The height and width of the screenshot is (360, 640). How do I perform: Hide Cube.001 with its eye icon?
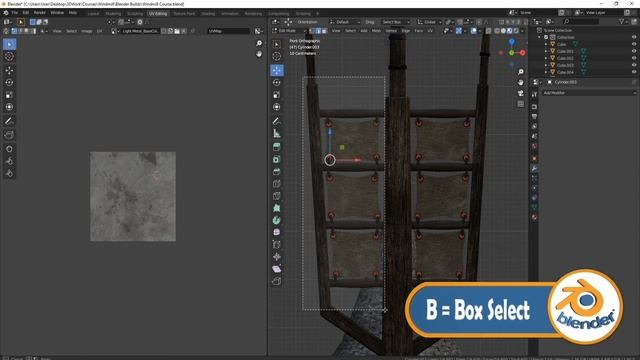click(x=634, y=51)
